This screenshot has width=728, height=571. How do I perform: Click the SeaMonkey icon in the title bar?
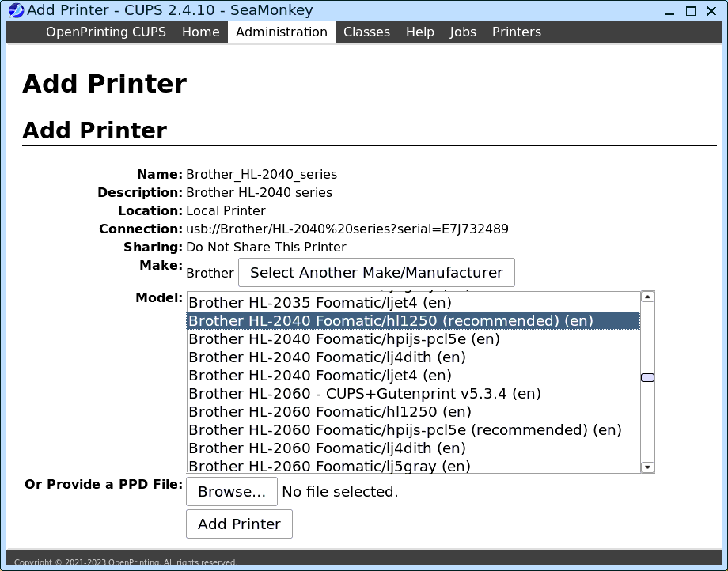(17, 10)
